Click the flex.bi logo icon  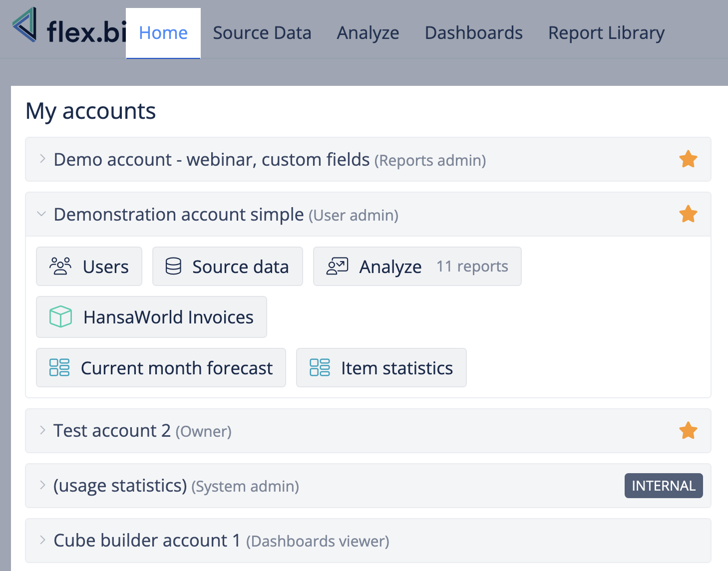click(25, 25)
